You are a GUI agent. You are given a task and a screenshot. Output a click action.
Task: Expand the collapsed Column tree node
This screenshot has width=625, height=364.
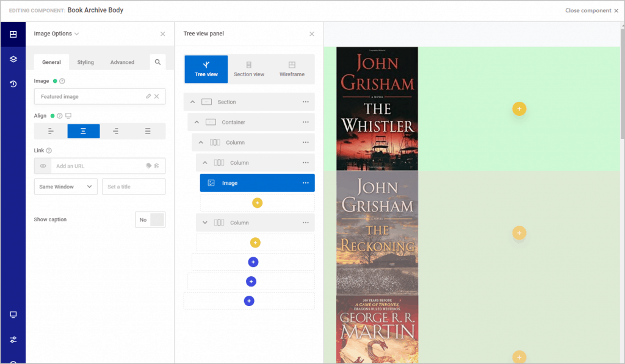tap(205, 223)
